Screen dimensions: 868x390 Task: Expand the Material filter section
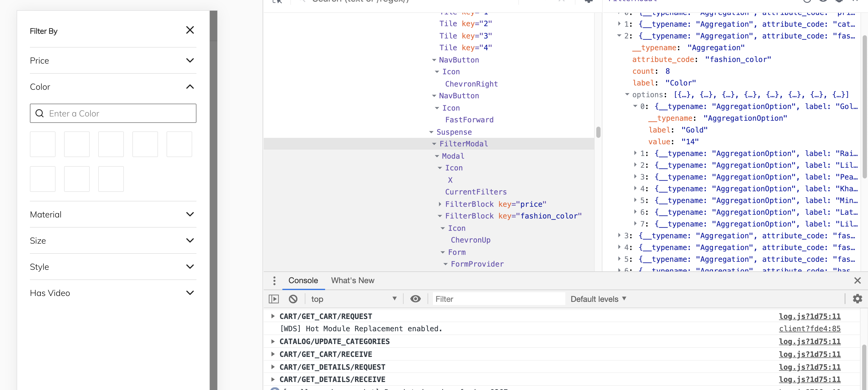(x=190, y=214)
